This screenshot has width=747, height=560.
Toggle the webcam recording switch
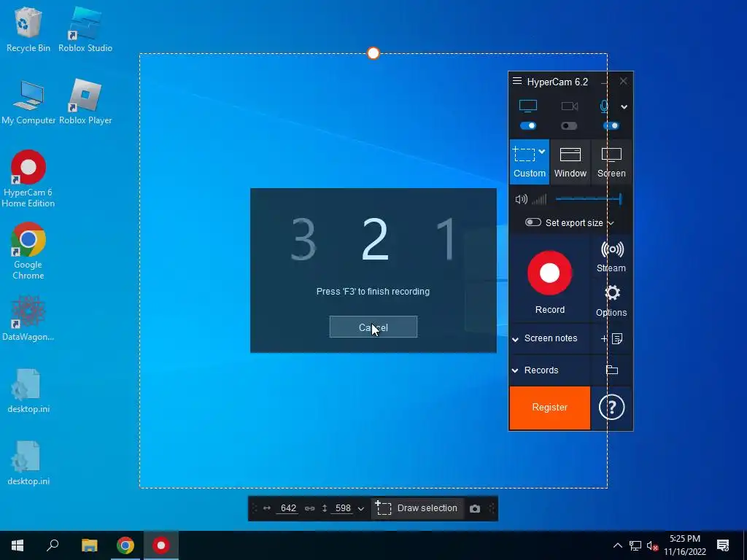click(x=569, y=125)
